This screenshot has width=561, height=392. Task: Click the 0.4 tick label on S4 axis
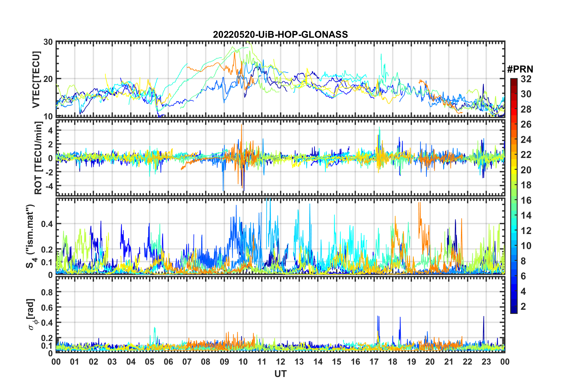[47, 224]
